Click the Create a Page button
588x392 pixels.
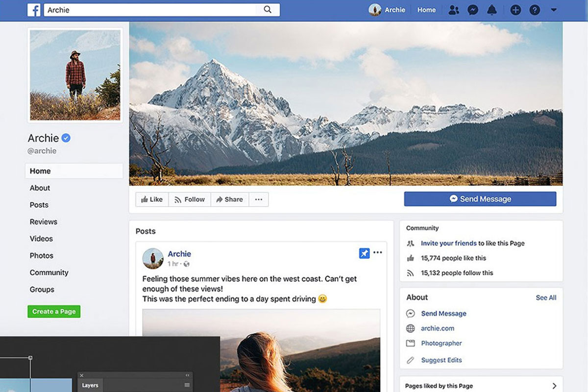[54, 311]
